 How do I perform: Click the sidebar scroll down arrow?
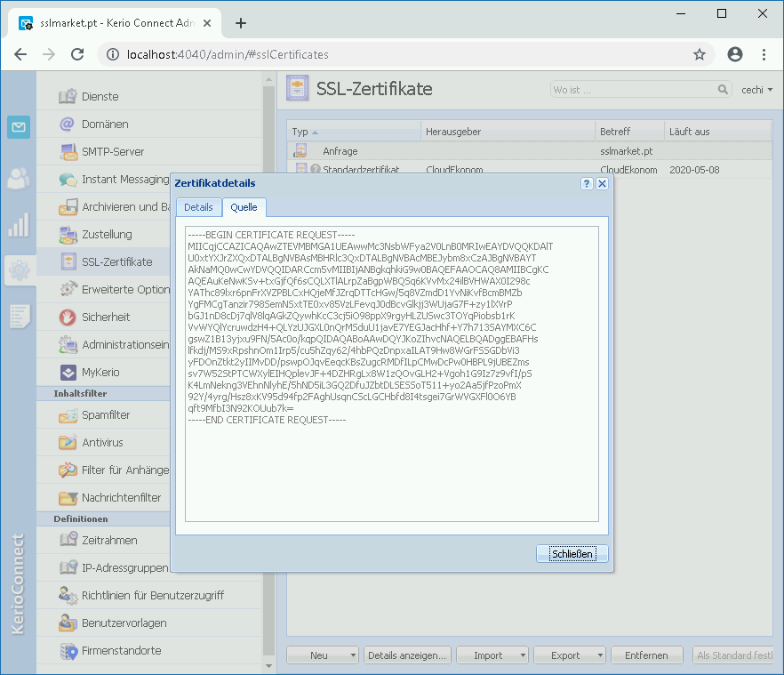tap(269, 666)
